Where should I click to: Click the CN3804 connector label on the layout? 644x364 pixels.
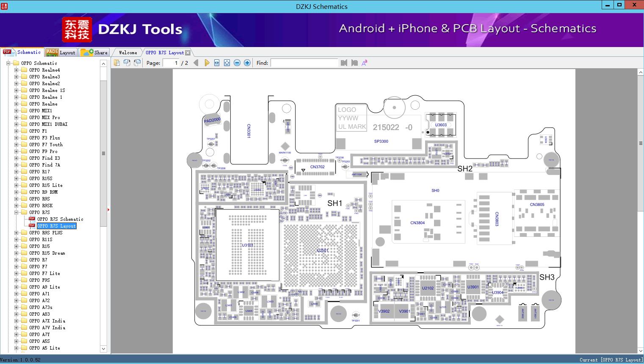(417, 223)
